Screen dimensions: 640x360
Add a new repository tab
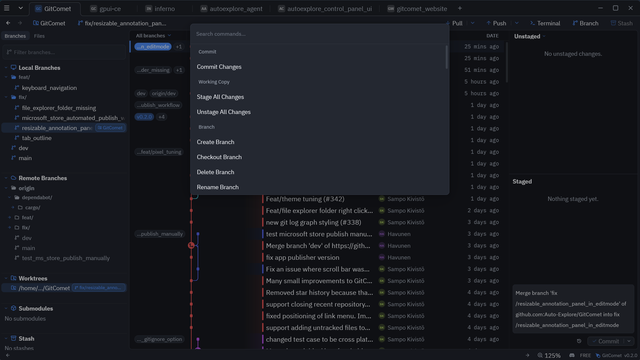[x=460, y=8]
